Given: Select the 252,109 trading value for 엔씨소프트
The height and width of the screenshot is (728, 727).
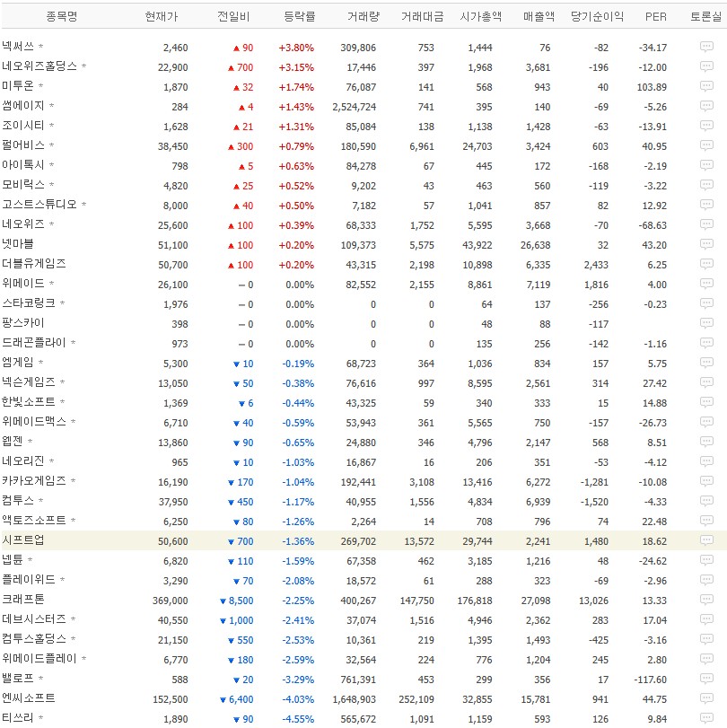Looking at the screenshot, I should click(416, 699).
